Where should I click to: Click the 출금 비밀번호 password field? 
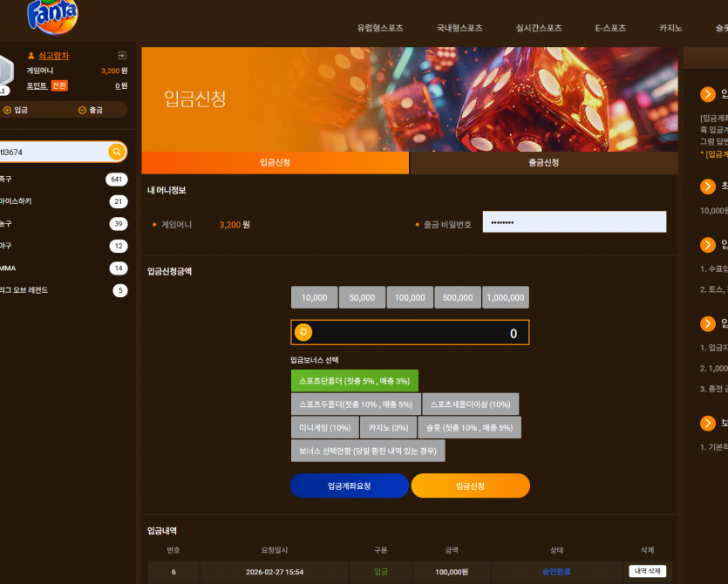[x=575, y=222]
